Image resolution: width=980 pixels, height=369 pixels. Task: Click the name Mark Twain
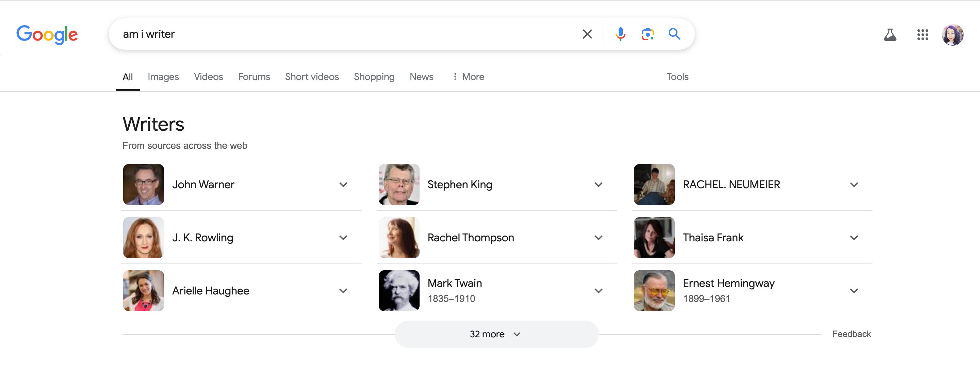pos(455,284)
